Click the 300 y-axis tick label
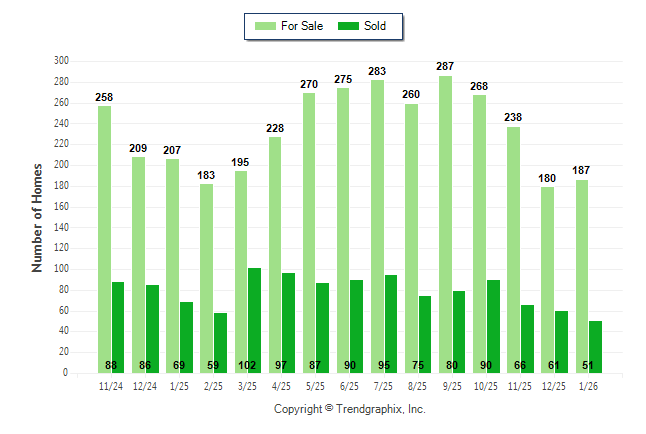Screen dimensions: 646x434 tap(60, 61)
